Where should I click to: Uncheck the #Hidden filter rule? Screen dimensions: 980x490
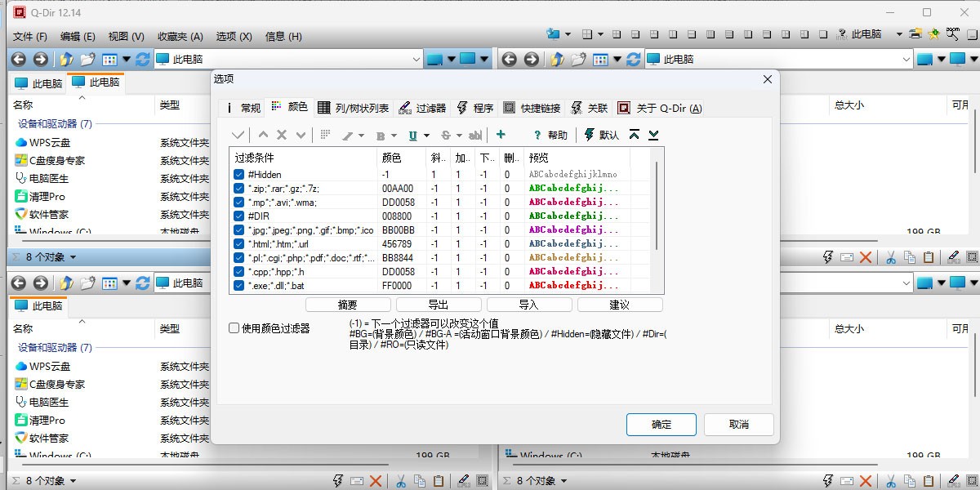pyautogui.click(x=238, y=174)
